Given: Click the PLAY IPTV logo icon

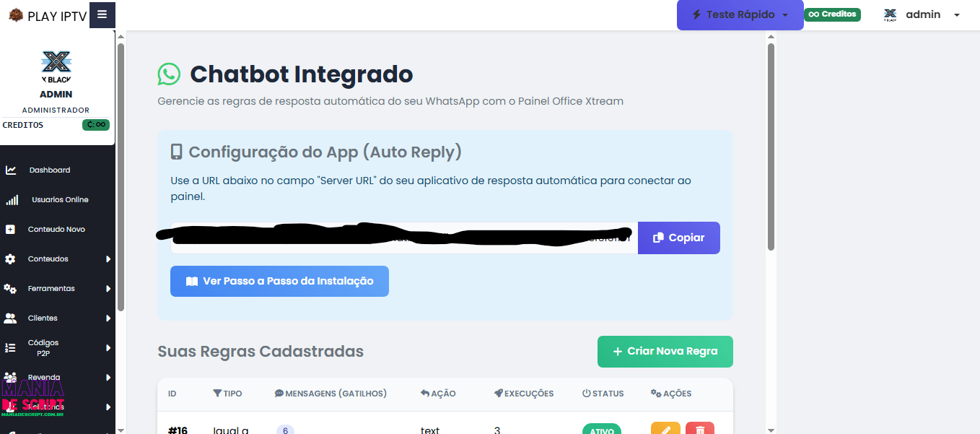Looking at the screenshot, I should click(16, 15).
